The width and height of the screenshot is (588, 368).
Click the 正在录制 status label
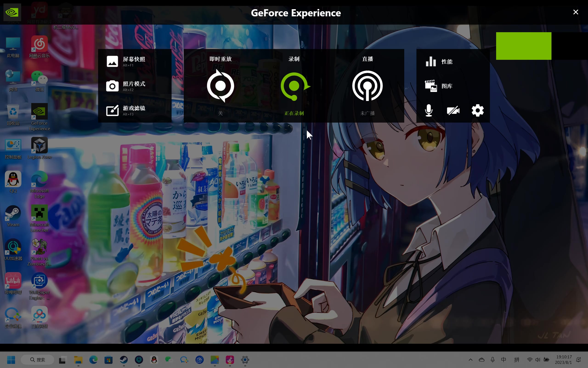pyautogui.click(x=294, y=113)
